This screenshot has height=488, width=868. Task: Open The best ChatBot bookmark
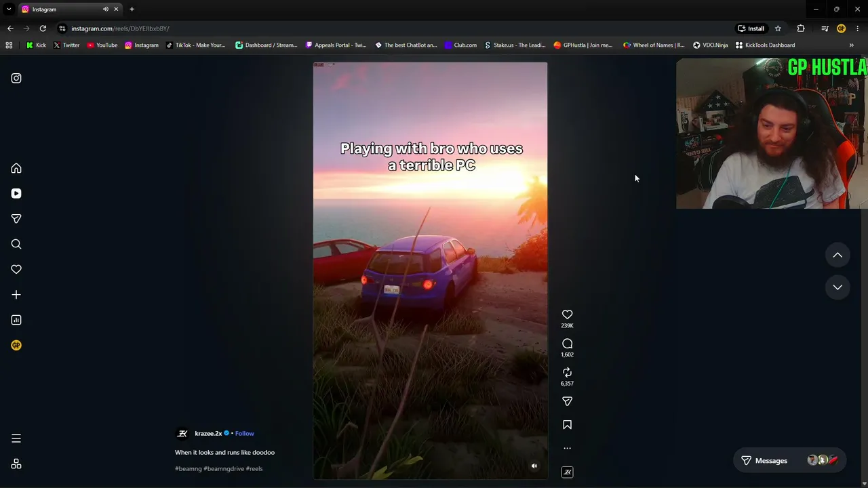click(x=406, y=45)
